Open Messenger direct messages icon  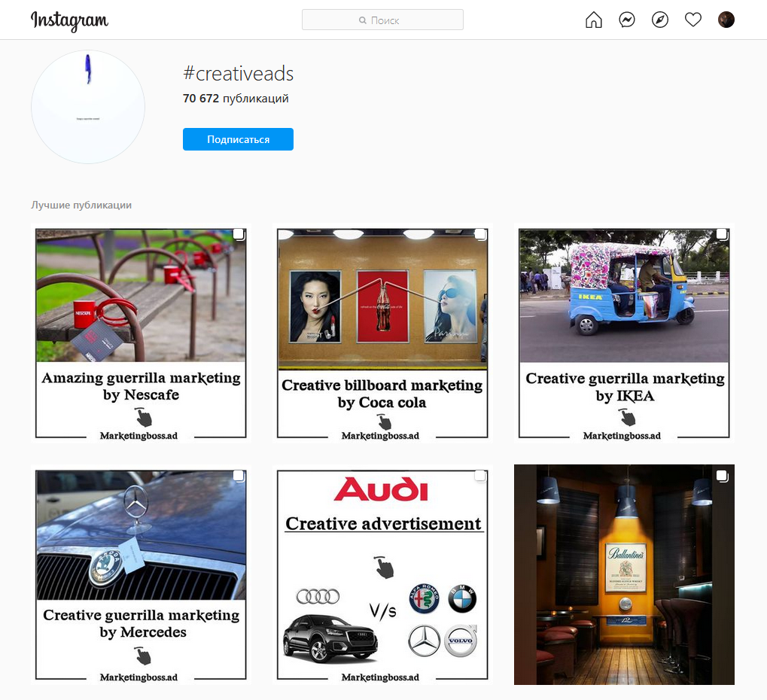627,20
